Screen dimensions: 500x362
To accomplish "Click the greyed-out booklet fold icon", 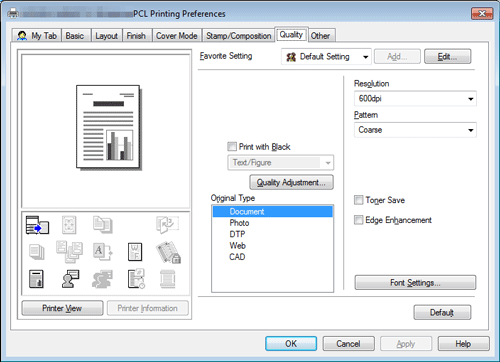I will tap(167, 225).
